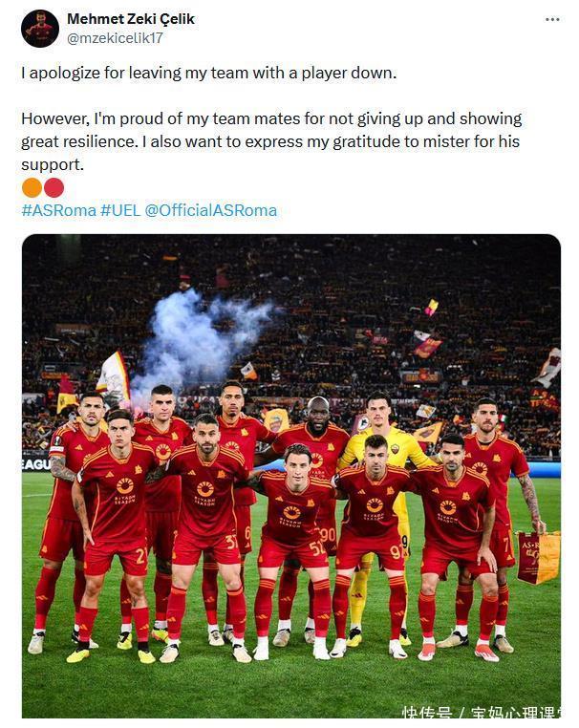579x728 pixels.
Task: Open Mehmet Zeki Çelik display name
Action: pyautogui.click(x=131, y=19)
